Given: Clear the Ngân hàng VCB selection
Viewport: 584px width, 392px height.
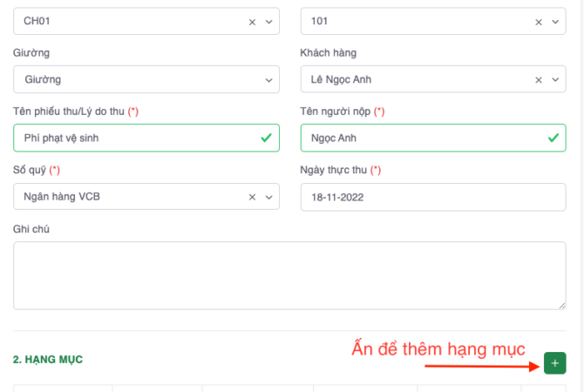Looking at the screenshot, I should [x=253, y=197].
